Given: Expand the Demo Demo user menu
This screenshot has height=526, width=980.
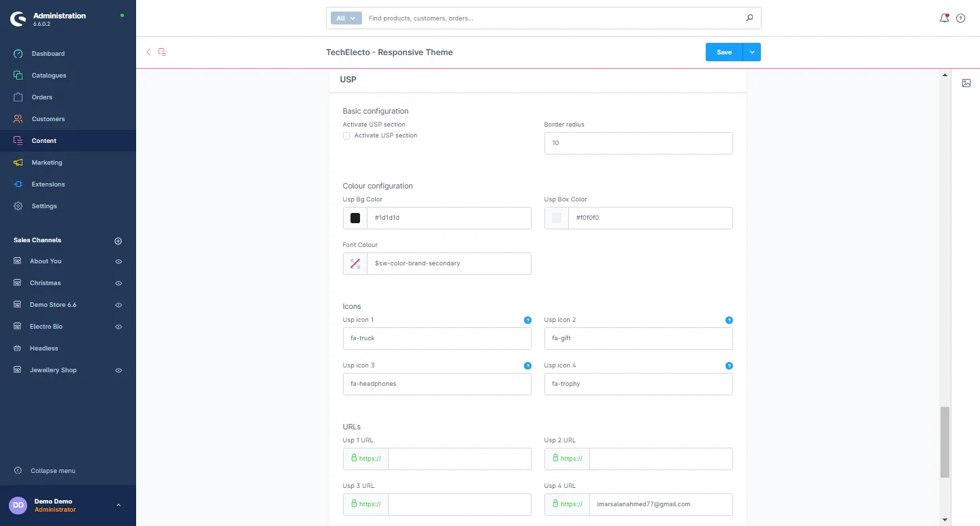Looking at the screenshot, I should [118, 505].
